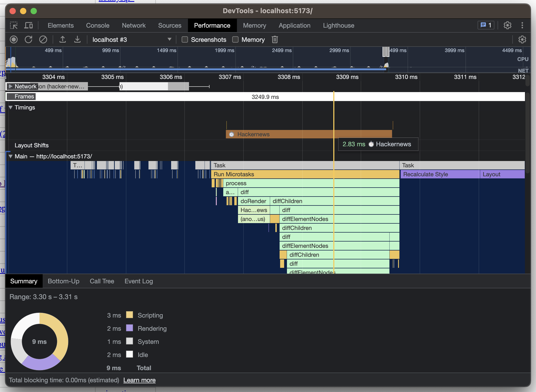This screenshot has height=392, width=536.
Task: Enable the Screenshots checkbox
Action: click(185, 40)
